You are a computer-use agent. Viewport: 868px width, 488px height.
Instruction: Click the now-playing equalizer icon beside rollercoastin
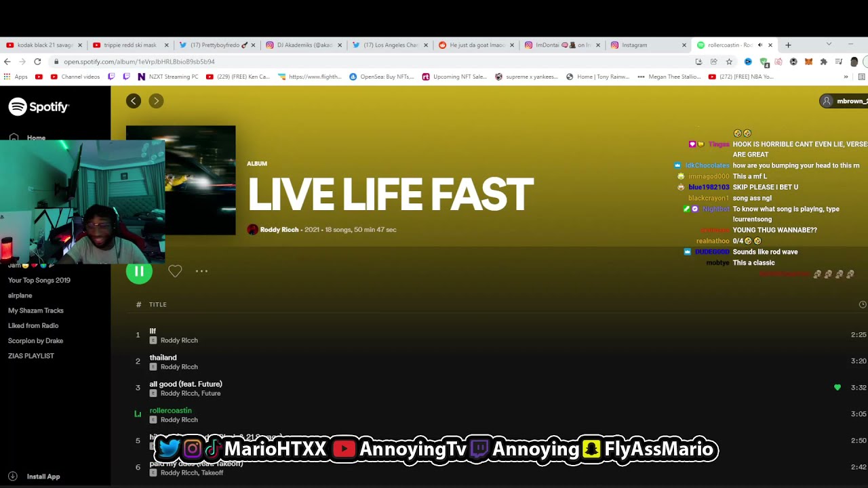[x=138, y=413]
